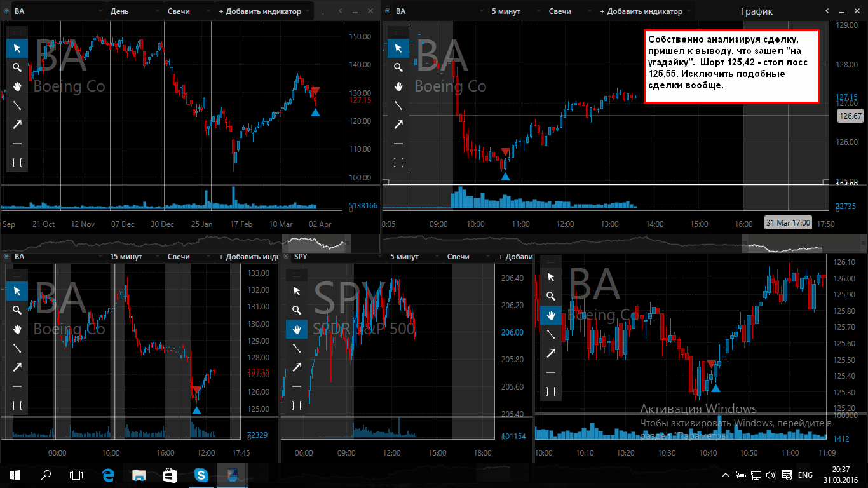The width and height of the screenshot is (868, 488).
Task: Select pointer tool in top BA 5-minute chart
Action: 398,48
